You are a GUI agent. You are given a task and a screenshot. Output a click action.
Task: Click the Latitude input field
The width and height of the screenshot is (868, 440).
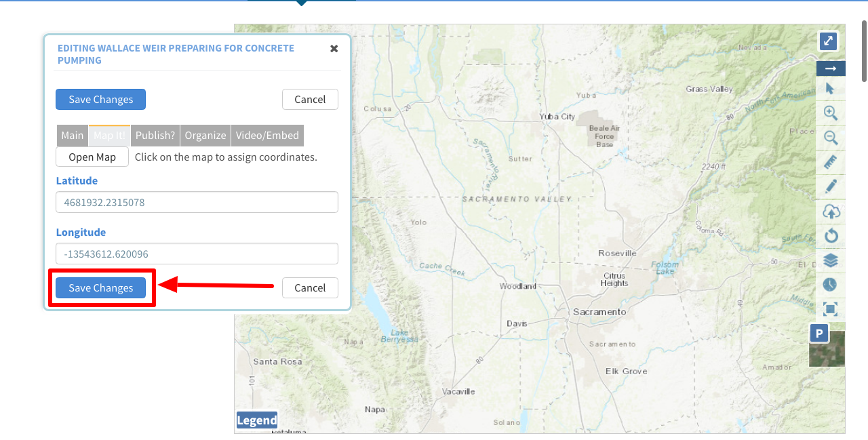tap(197, 202)
